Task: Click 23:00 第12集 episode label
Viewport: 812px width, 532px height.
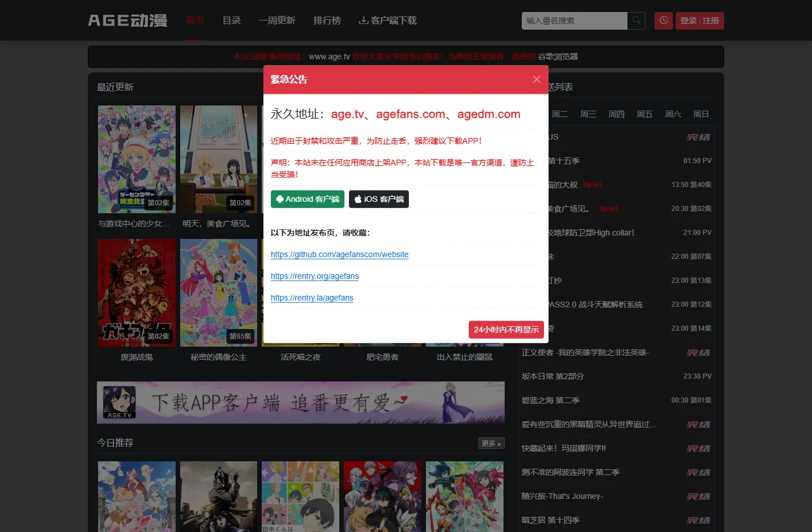Action: click(x=691, y=304)
